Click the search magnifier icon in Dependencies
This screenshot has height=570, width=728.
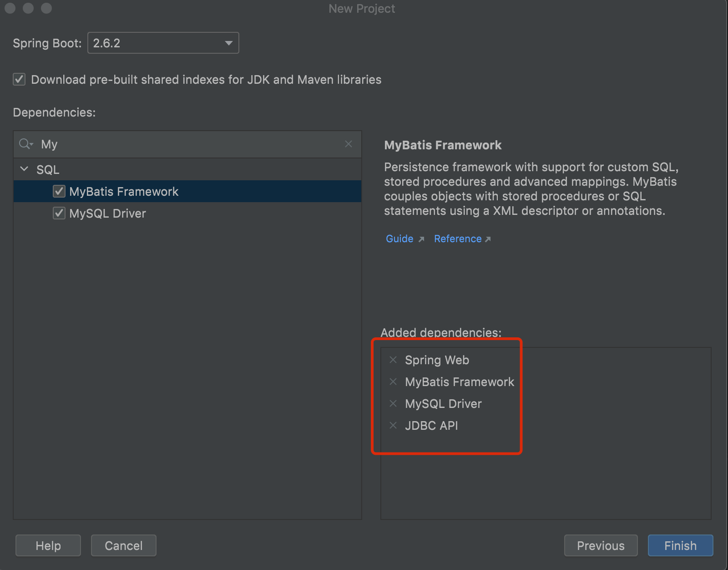click(x=26, y=144)
